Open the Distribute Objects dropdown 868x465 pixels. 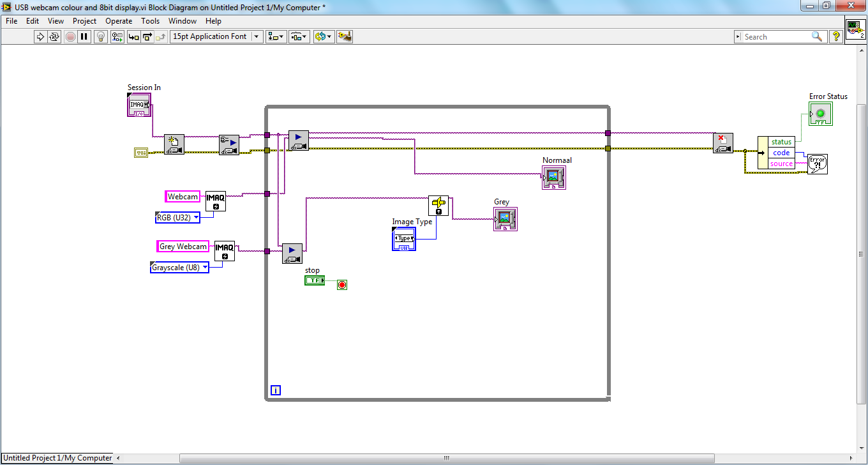coord(299,36)
